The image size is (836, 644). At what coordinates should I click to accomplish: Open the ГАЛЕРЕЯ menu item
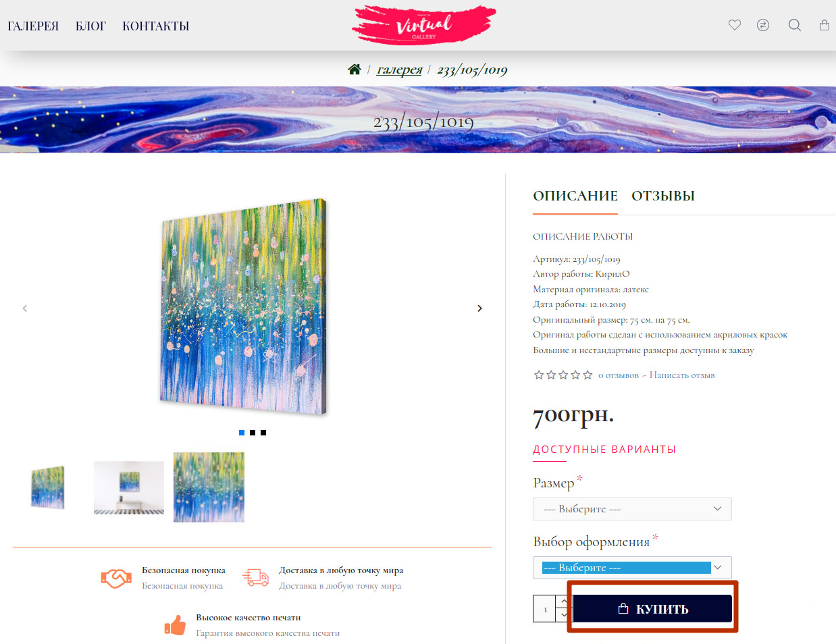[x=33, y=26]
